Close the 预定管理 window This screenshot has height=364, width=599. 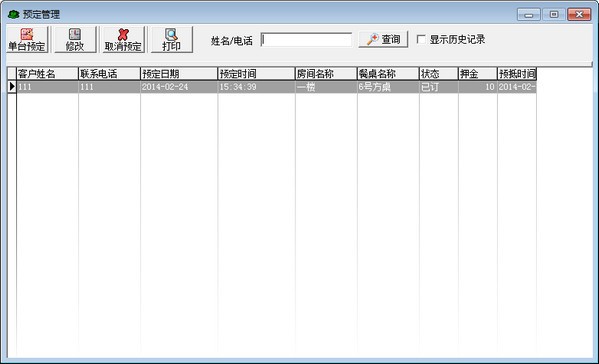(579, 15)
